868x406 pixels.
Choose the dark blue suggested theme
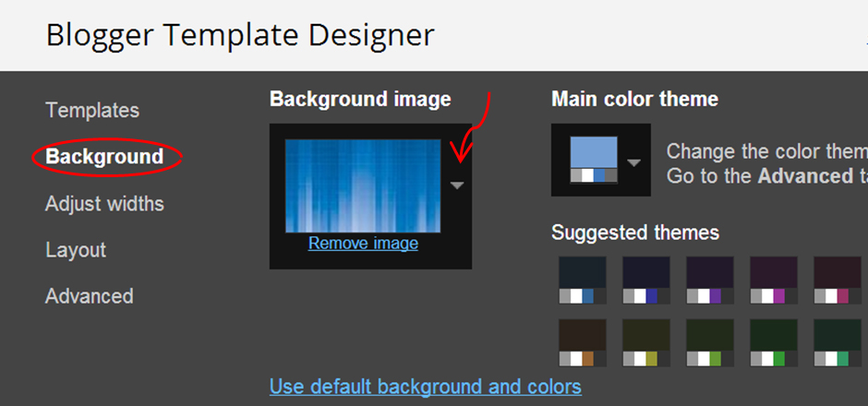(583, 280)
